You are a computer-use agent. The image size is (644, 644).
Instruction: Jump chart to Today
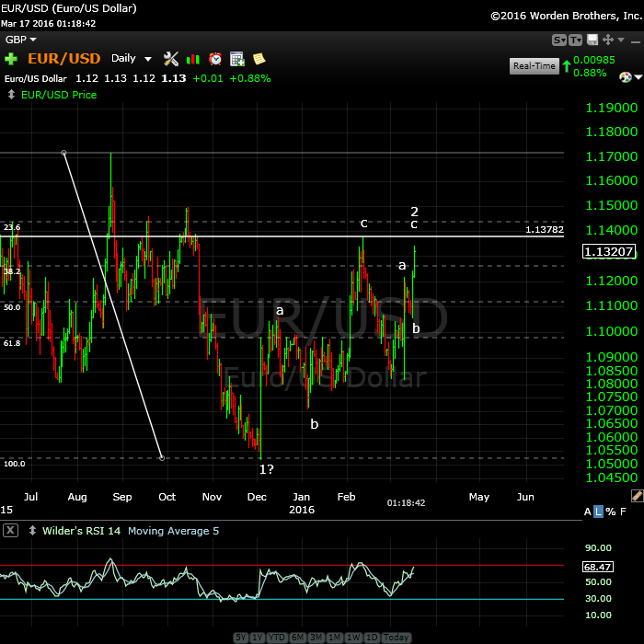(x=396, y=637)
